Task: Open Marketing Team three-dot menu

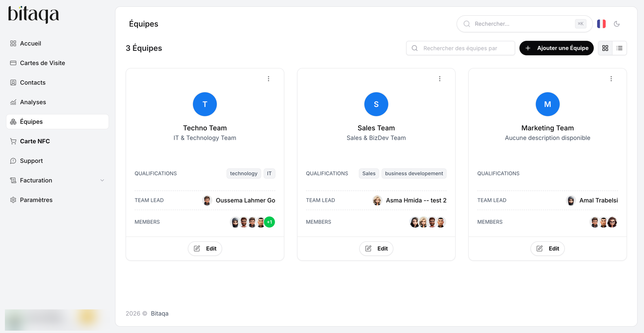Action: 611,79
